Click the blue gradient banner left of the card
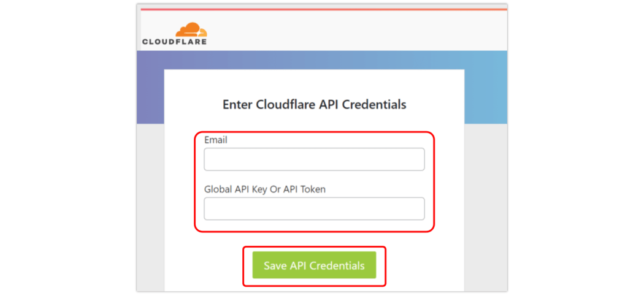 [x=150, y=87]
